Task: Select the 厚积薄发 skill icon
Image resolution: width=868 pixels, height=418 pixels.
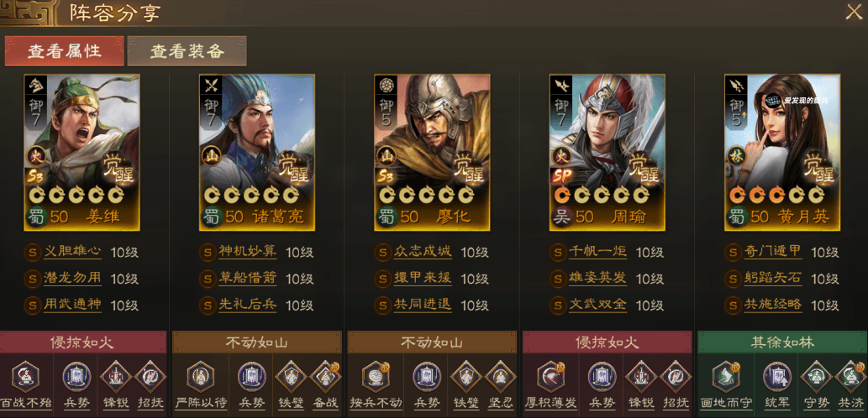Action: click(551, 377)
